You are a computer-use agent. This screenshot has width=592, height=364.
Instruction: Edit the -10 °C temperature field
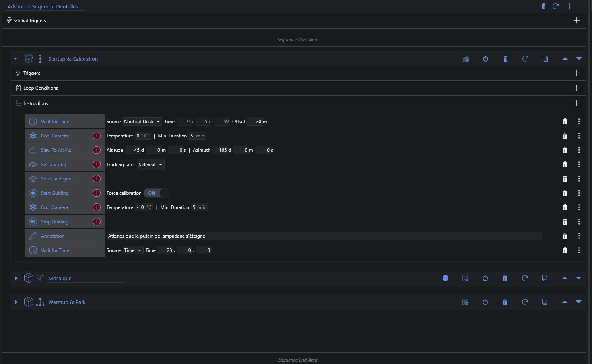[144, 207]
